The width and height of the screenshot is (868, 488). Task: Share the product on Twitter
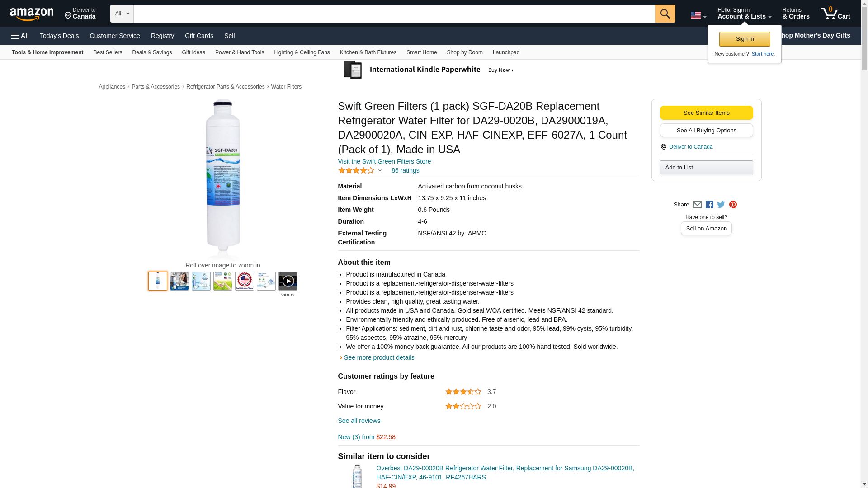click(721, 205)
